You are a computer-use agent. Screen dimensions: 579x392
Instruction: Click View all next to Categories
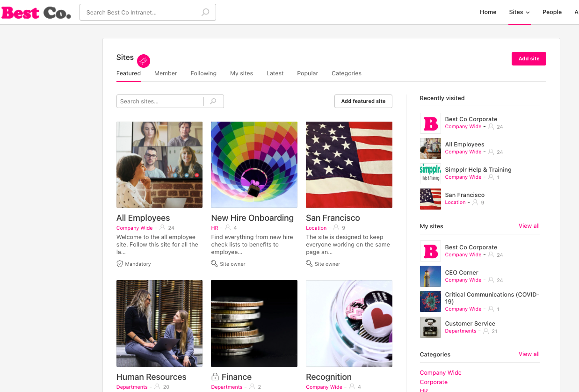pos(529,354)
